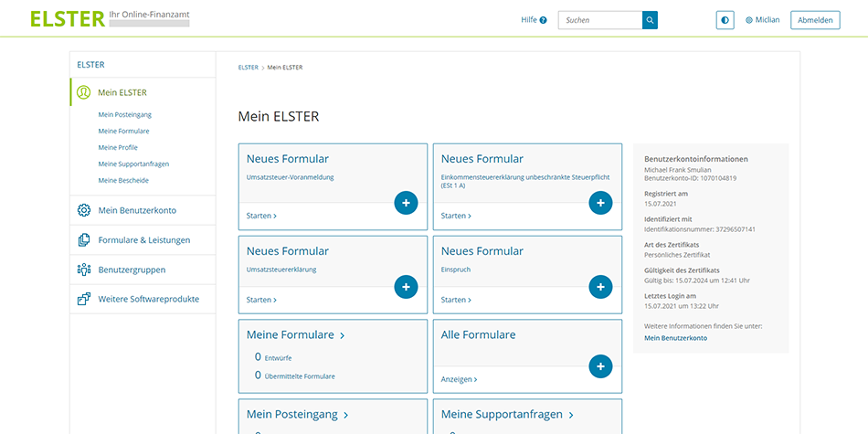
Task: Click Letztes Login 15.07.2021 um 13:22 Uhr
Action: click(682, 306)
